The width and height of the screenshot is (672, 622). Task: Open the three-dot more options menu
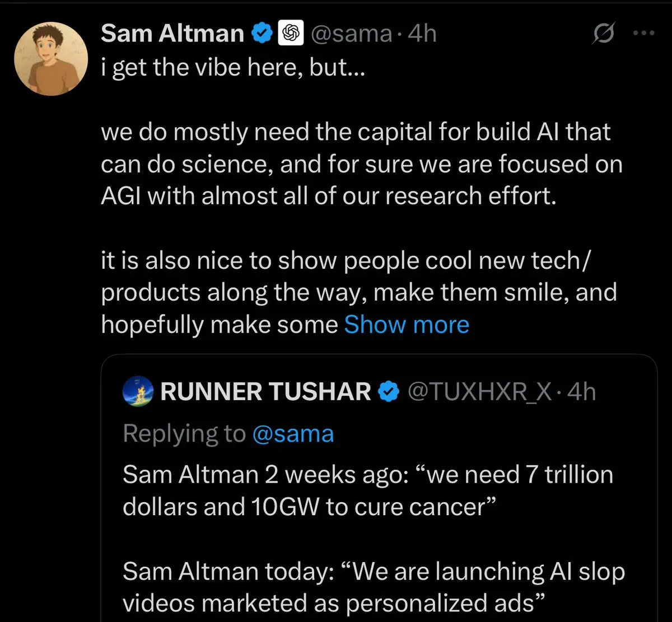click(643, 34)
